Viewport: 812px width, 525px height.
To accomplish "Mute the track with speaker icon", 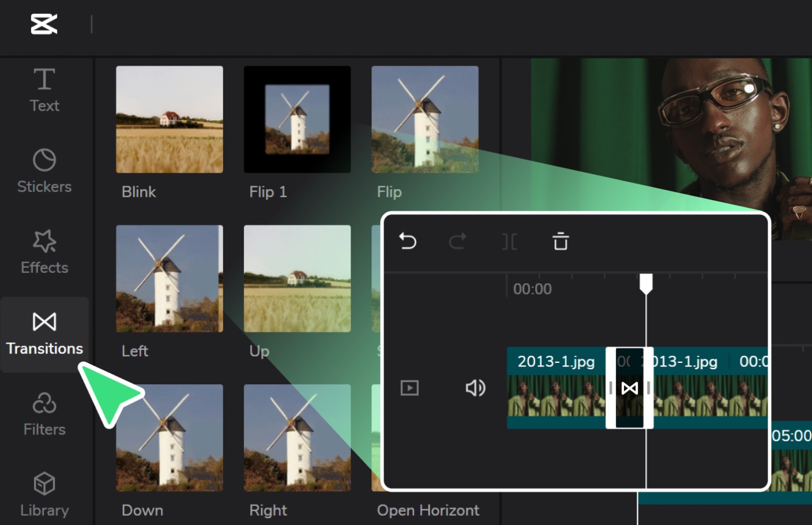I will (x=475, y=388).
